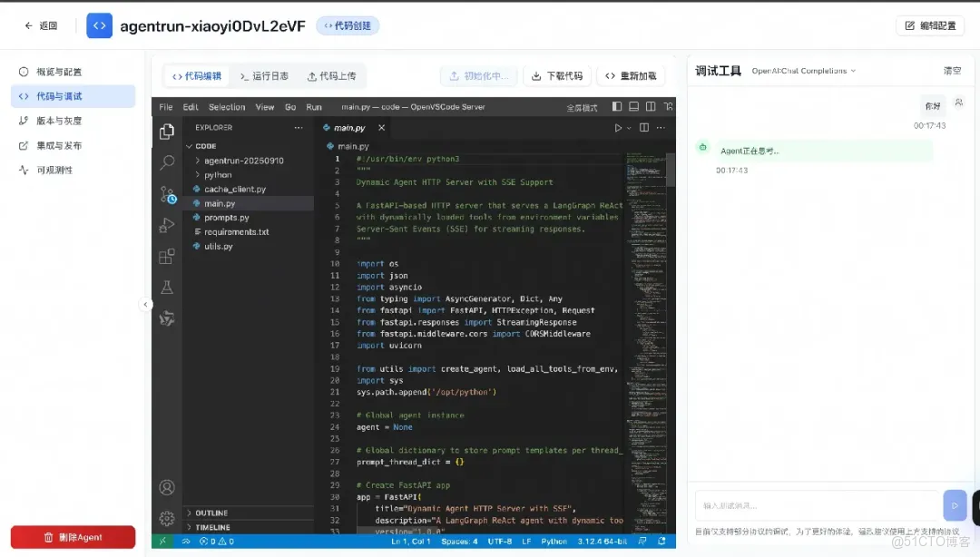Click the split editor icon in editor toolbar
980x557 pixels.
pos(644,127)
